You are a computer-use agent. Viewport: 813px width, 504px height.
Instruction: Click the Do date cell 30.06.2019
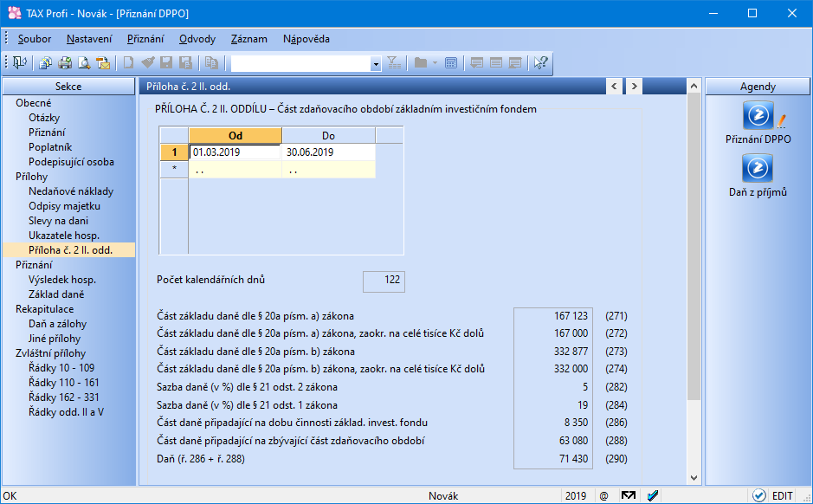click(x=329, y=152)
